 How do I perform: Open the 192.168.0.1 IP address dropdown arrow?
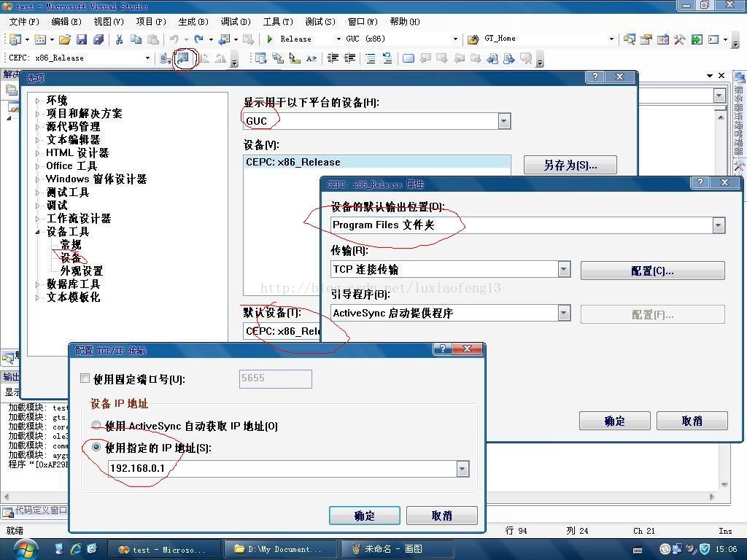click(462, 469)
